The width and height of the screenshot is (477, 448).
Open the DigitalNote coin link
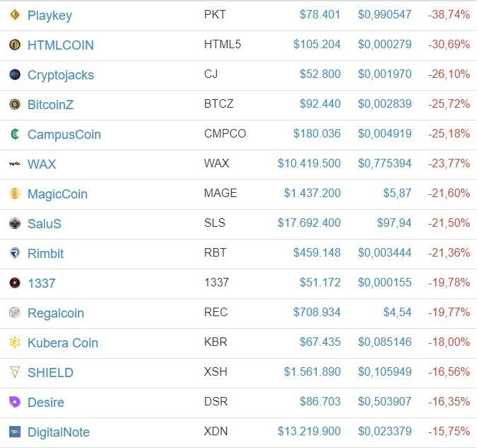pyautogui.click(x=58, y=432)
